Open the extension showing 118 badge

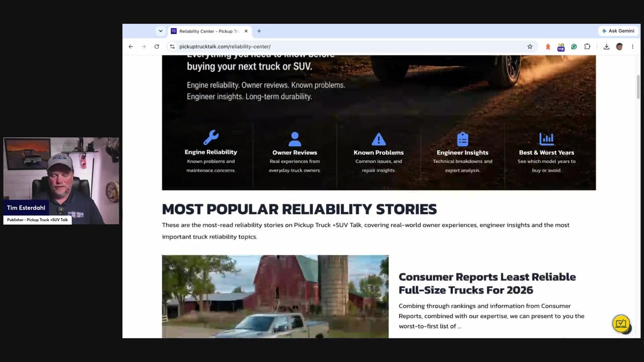[561, 47]
